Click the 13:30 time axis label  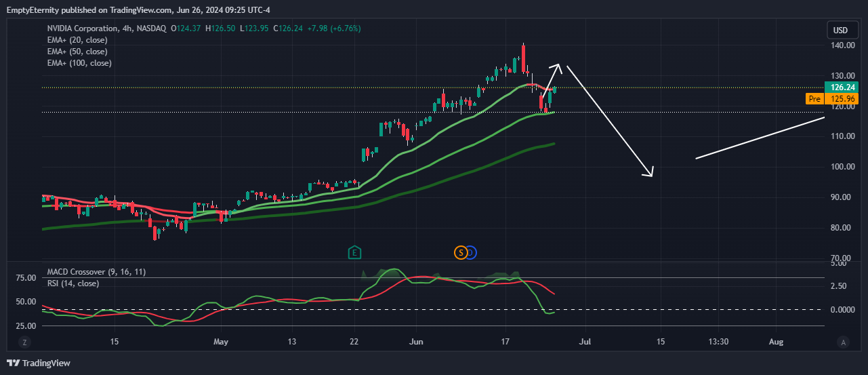(x=718, y=342)
